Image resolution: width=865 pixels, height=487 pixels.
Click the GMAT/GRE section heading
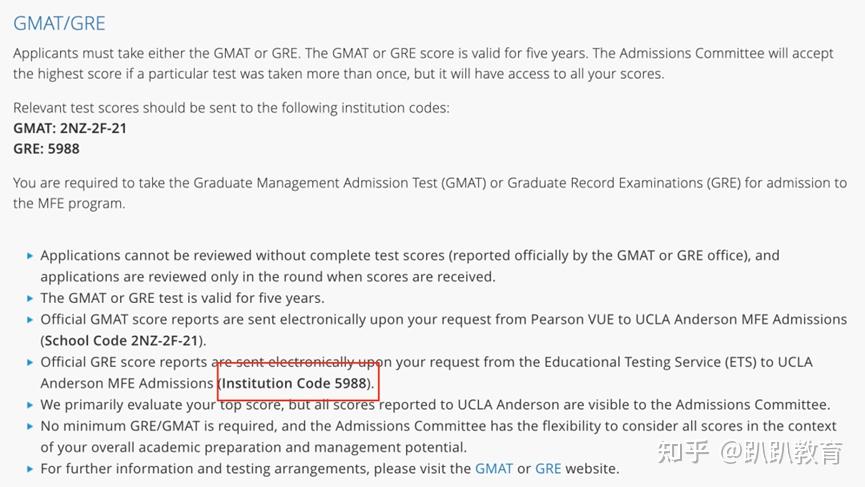[59, 23]
